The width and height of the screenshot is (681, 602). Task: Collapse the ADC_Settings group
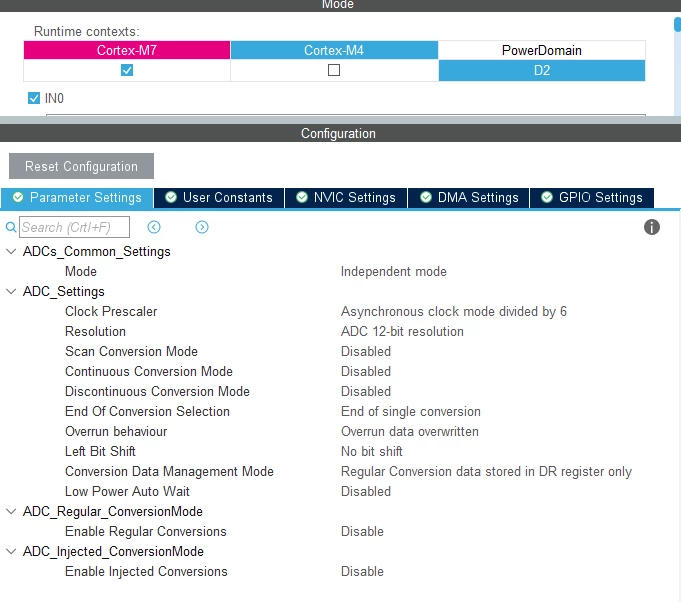(x=11, y=291)
